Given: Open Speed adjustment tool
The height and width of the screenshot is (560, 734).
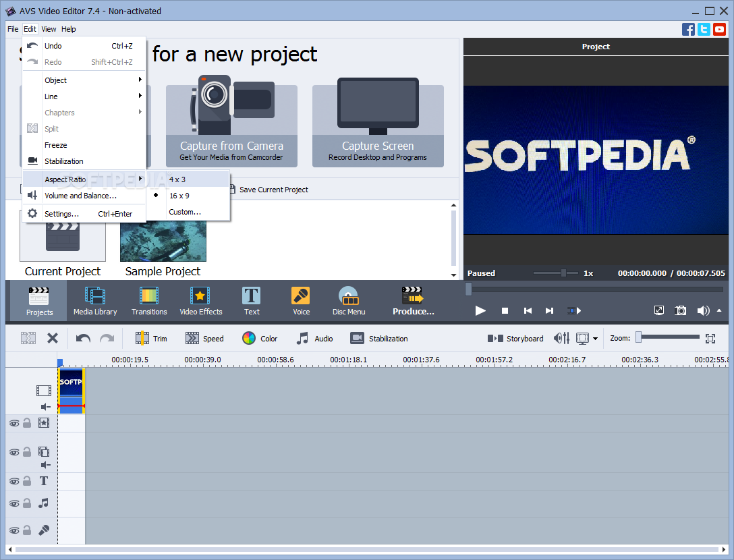Looking at the screenshot, I should [x=204, y=338].
